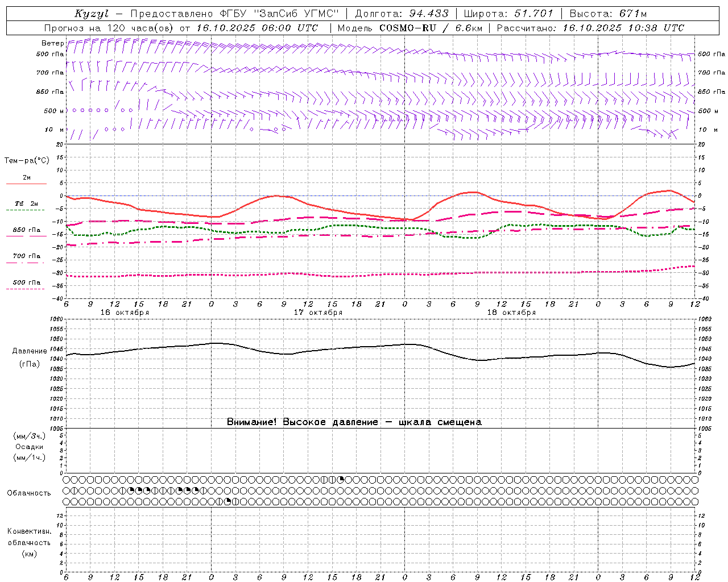
Task: Click the Долгота: 94.433 value
Action: (402, 14)
